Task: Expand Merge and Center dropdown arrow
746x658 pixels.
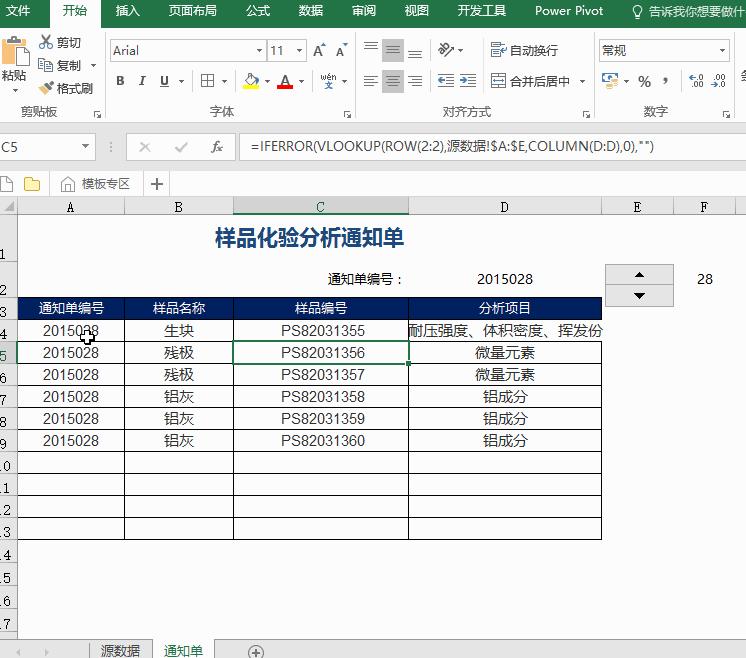Action: 582,81
